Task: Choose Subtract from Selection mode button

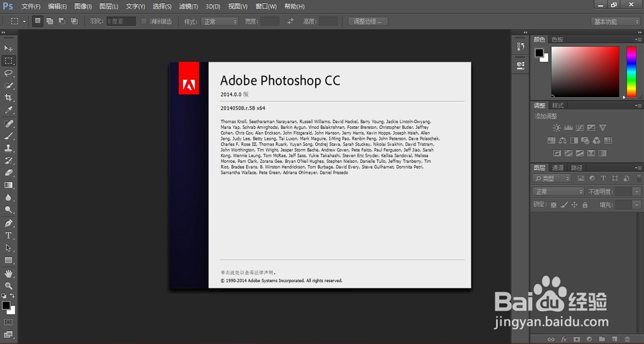Action: pyautogui.click(x=62, y=21)
